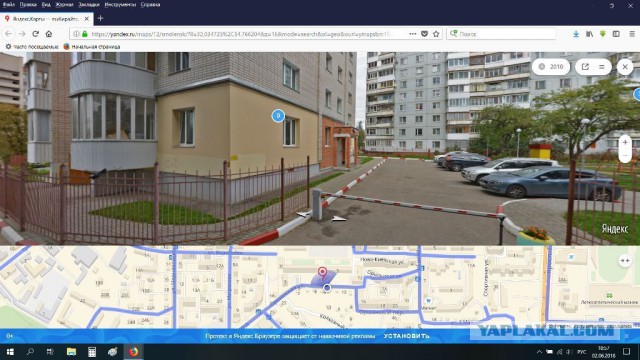Open the Инструменты menu
Viewport: 640px width, 360px height.
click(x=120, y=4)
